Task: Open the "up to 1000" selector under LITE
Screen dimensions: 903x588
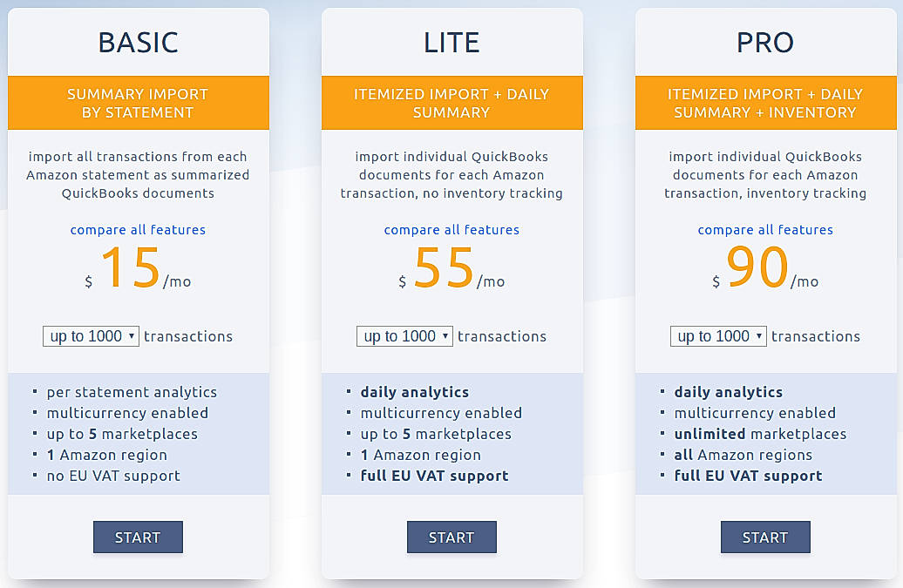Action: coord(404,336)
